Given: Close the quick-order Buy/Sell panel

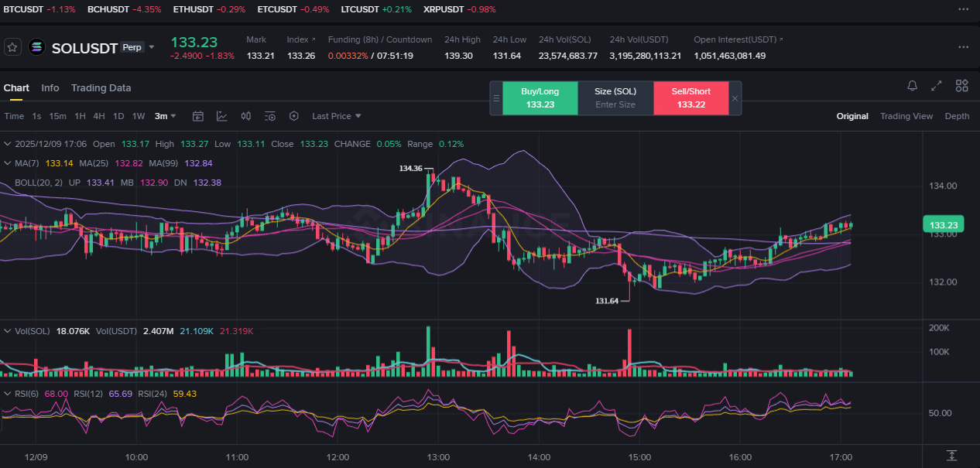Looking at the screenshot, I should tap(735, 98).
